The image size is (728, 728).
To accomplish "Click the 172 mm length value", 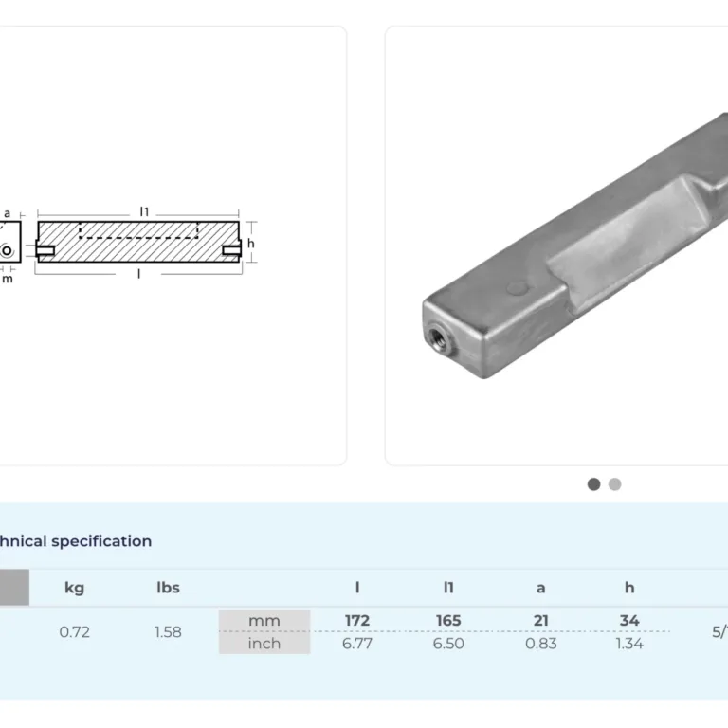I will click(x=357, y=621).
